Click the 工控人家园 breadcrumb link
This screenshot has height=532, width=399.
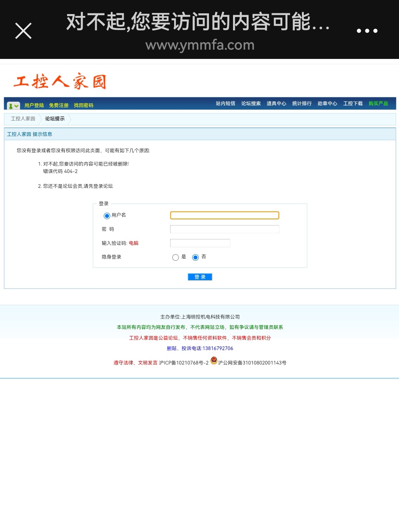[x=23, y=119]
